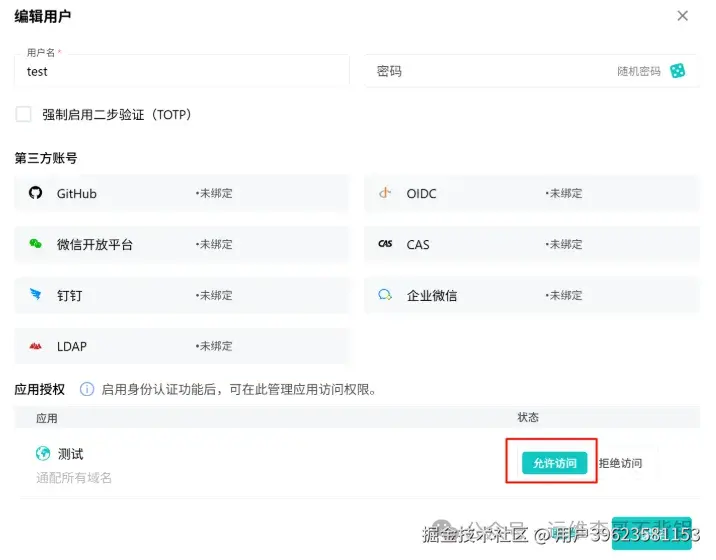This screenshot has width=716, height=560.
Task: Click the teal button at dialog bottom right
Action: (x=652, y=533)
